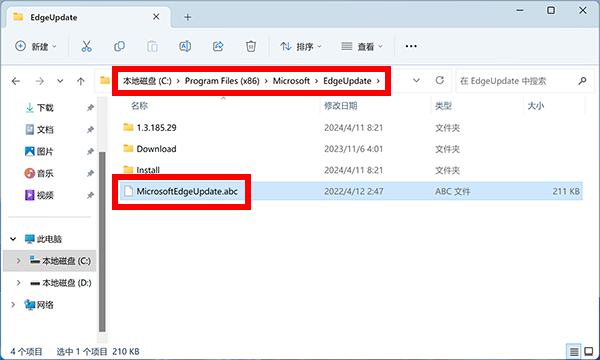Open recent locations chevron dropdown
This screenshot has width=600, height=360.
point(60,81)
